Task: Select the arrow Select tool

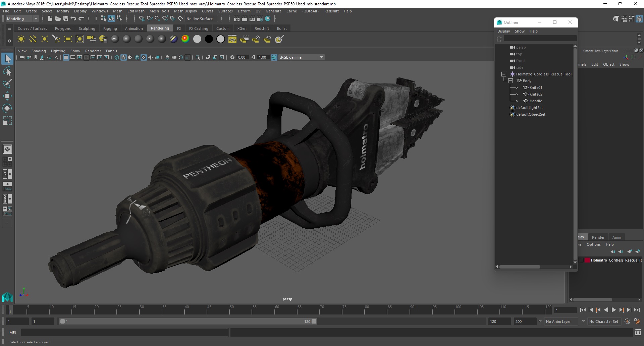Action: (7, 59)
